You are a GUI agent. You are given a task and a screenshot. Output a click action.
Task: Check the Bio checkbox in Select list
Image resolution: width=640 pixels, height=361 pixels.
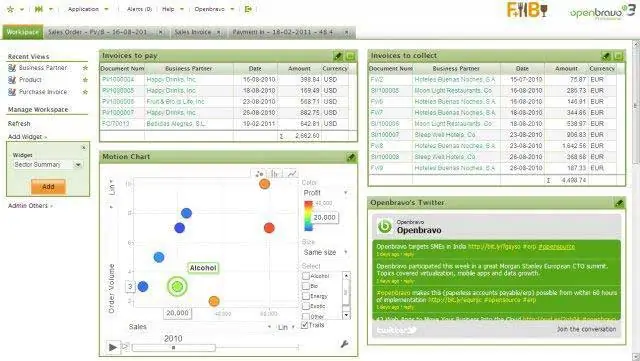306,286
